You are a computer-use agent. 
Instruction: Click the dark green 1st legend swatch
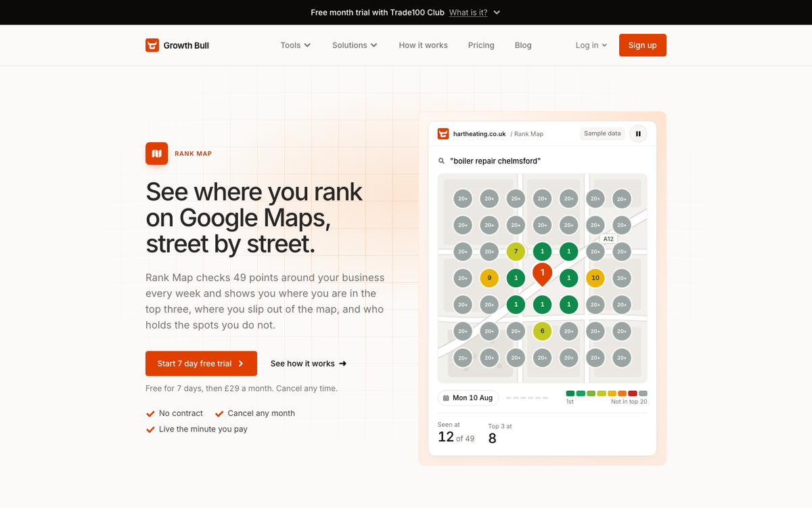570,394
